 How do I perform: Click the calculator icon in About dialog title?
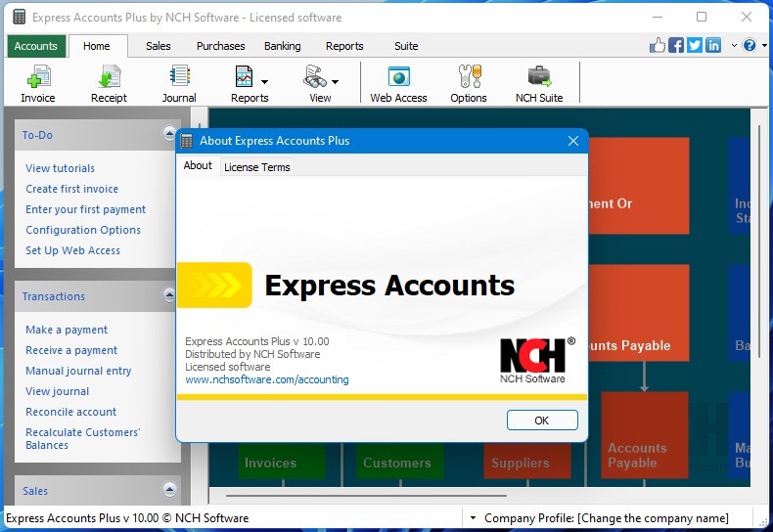[186, 142]
